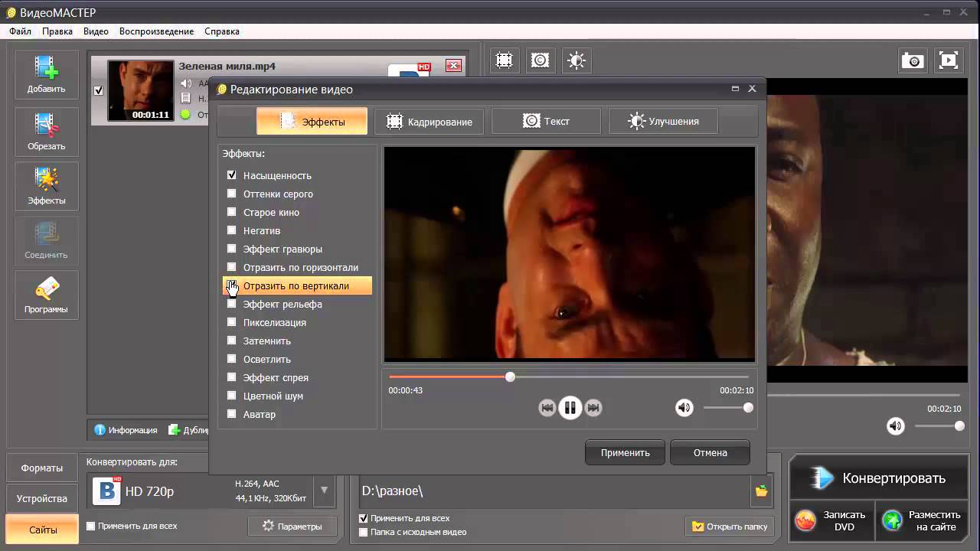Select the Форматы tab

(x=42, y=468)
